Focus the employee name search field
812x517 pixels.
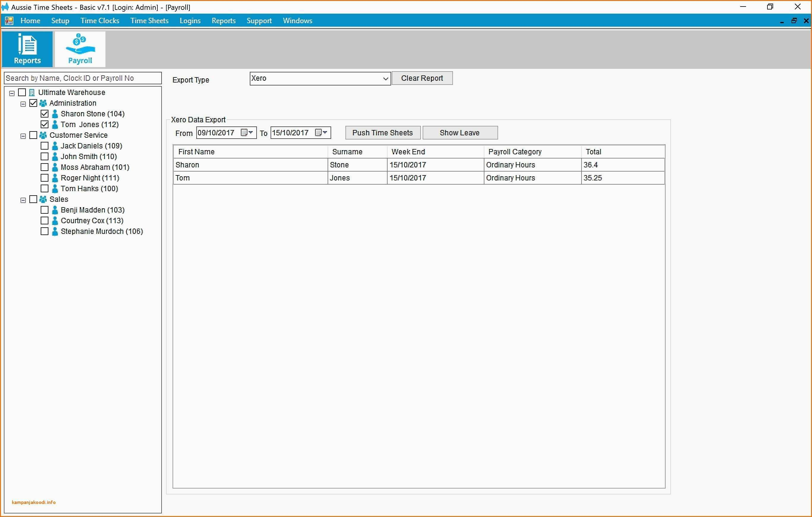pos(83,78)
